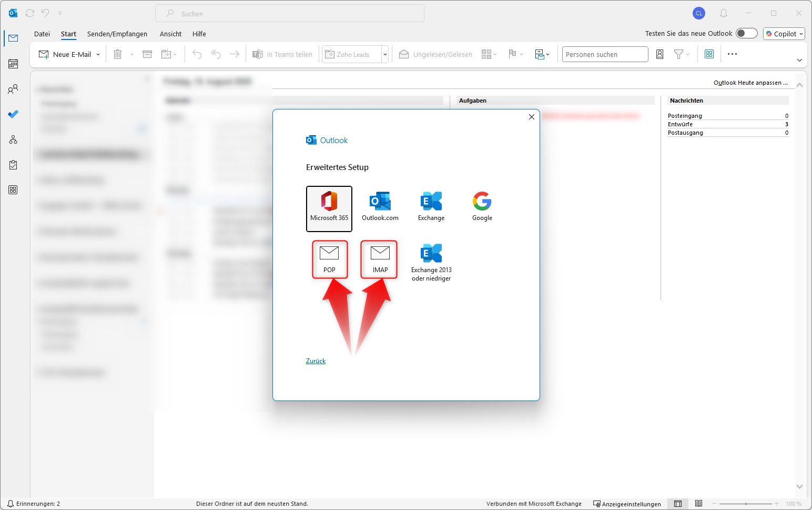This screenshot has width=812, height=510.
Task: Click the Zurück link
Action: tap(316, 361)
